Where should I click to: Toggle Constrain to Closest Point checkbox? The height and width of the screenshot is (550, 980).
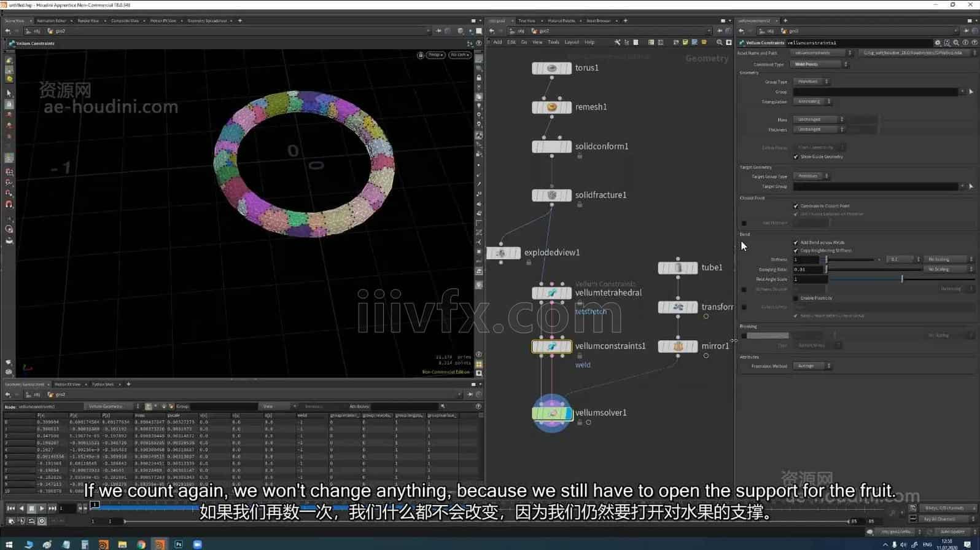click(796, 206)
